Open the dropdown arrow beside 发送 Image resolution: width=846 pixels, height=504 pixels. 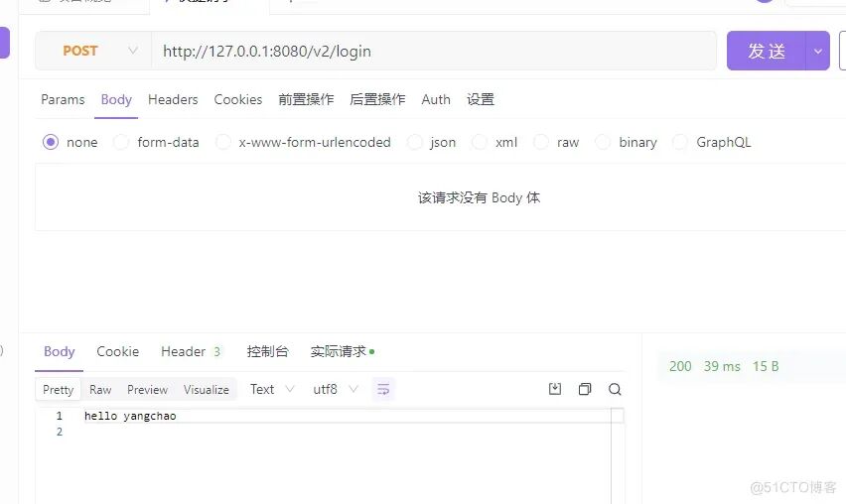point(818,51)
